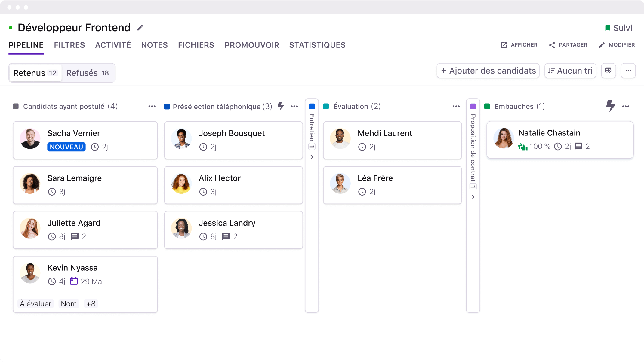Open the STATISTIQUES tab
Screen dimensions: 644x362
(317, 45)
